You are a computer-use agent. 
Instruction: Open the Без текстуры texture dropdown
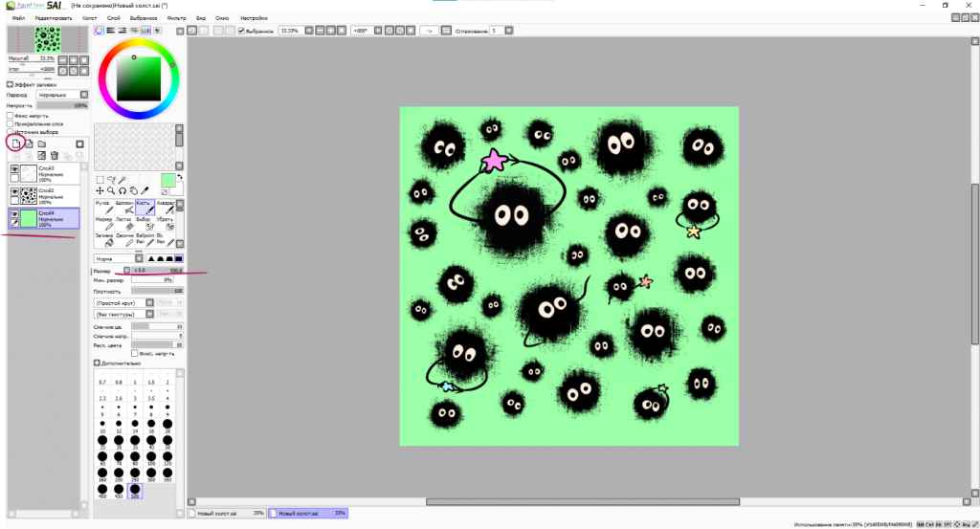123,314
